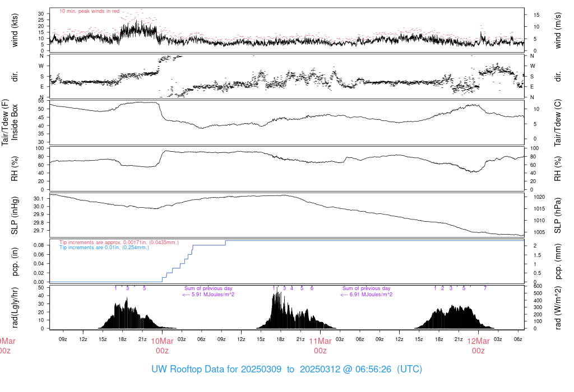Click the 'wind (kts)' axis label
574x392 pixels.
click(x=15, y=30)
